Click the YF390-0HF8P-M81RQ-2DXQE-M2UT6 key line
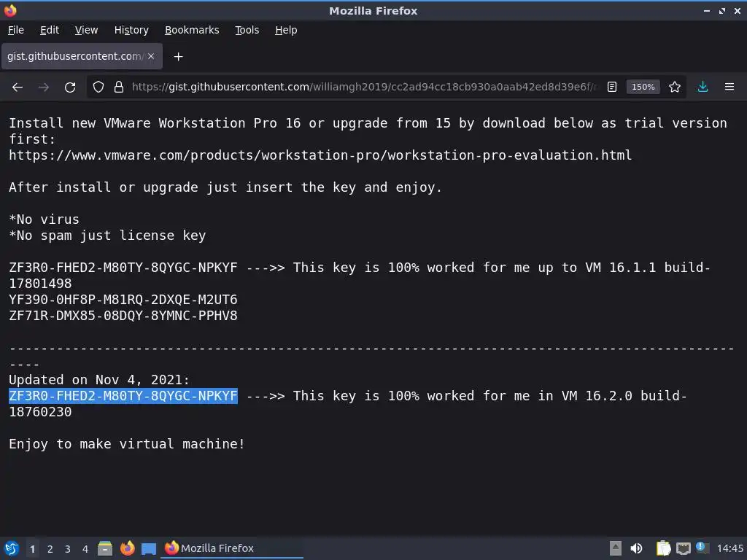The width and height of the screenshot is (747, 560). tap(123, 300)
